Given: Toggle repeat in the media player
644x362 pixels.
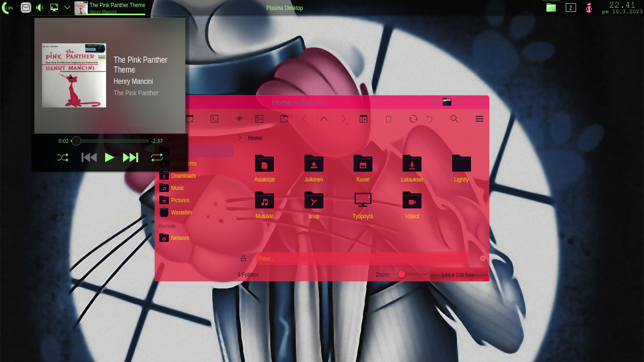Looking at the screenshot, I should (x=157, y=157).
